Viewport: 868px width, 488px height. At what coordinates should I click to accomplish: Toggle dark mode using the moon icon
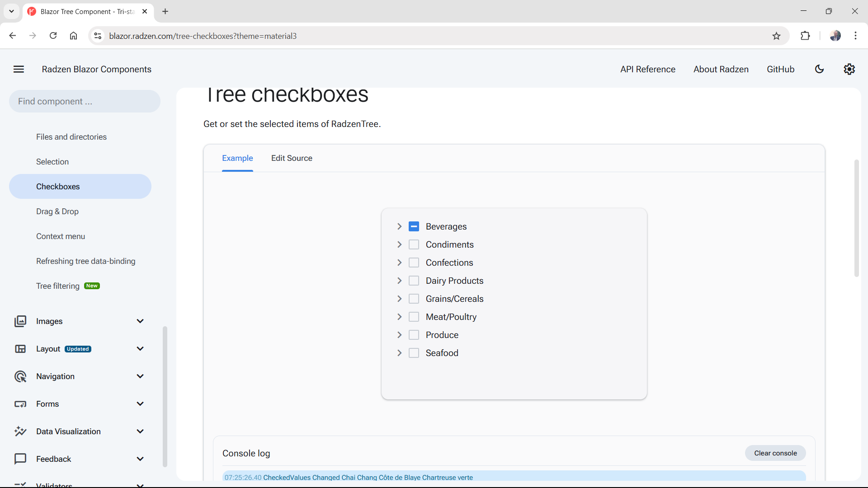click(x=820, y=69)
